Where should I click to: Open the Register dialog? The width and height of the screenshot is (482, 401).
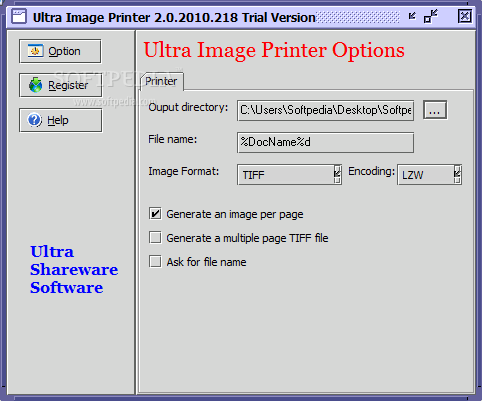[x=60, y=85]
